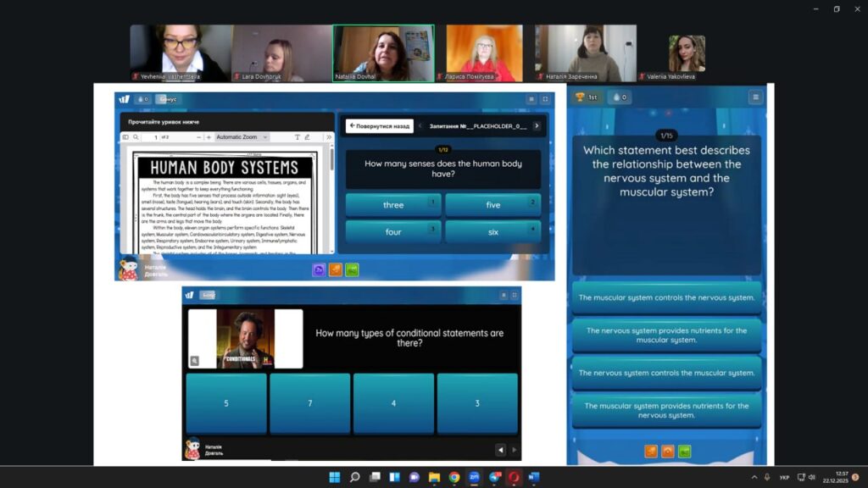Select answer 3 for conditional statements question

[477, 403]
